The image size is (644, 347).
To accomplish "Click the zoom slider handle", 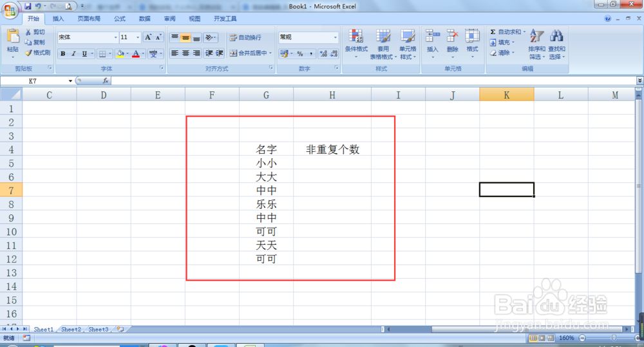I will click(614, 338).
